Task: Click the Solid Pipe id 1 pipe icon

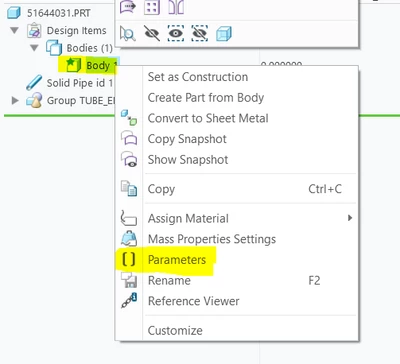Action: click(x=34, y=83)
